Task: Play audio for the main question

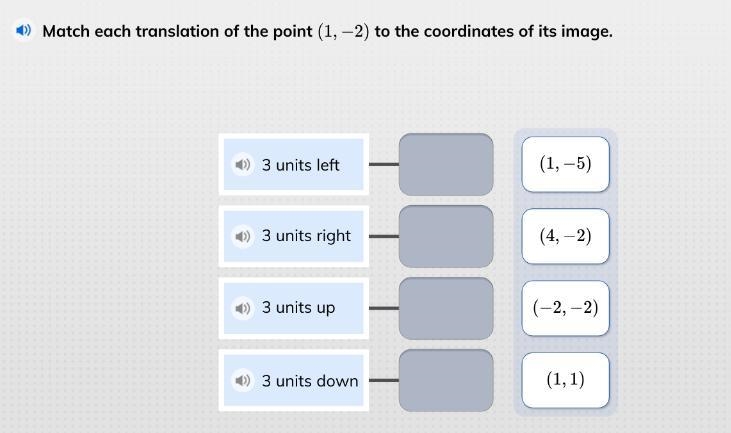Action: (x=23, y=31)
